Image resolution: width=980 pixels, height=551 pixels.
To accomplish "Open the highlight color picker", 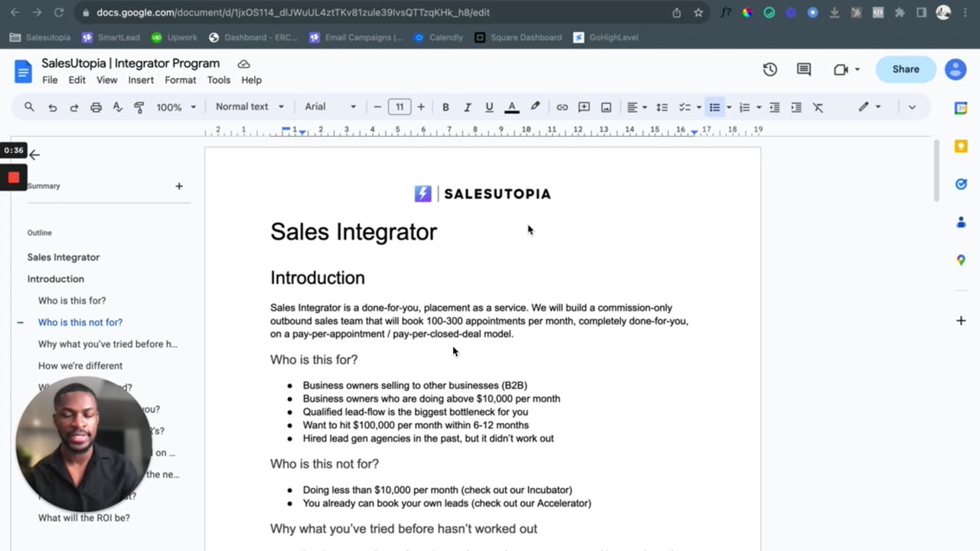I will click(x=535, y=107).
